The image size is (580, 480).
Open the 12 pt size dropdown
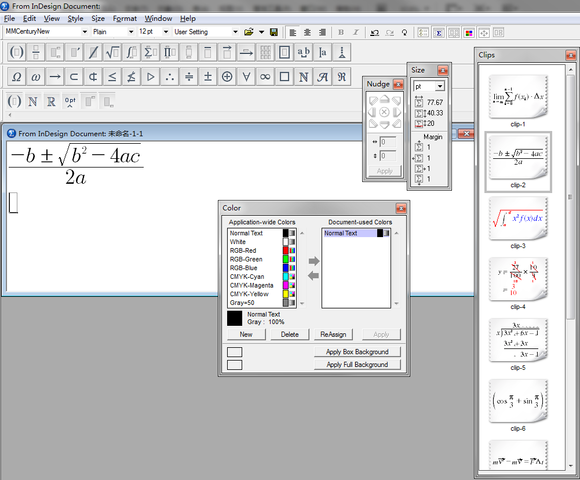(166, 32)
